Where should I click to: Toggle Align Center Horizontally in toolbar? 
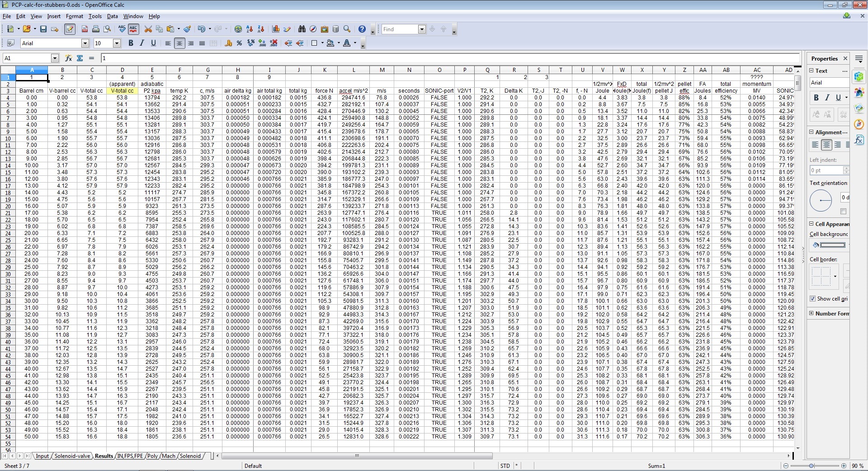point(179,43)
